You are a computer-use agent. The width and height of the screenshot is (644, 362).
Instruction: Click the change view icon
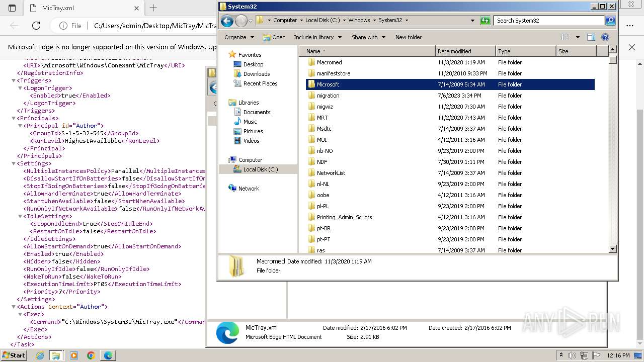click(566, 37)
